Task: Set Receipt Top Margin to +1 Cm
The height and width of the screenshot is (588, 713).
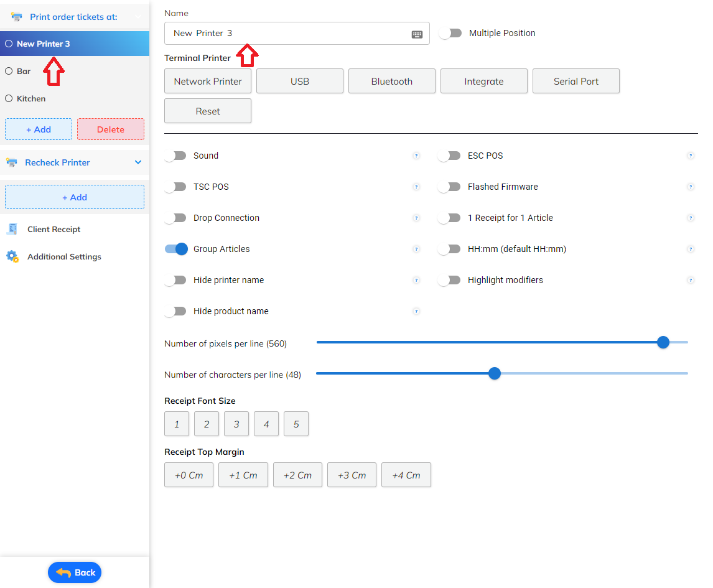Action: click(x=243, y=475)
